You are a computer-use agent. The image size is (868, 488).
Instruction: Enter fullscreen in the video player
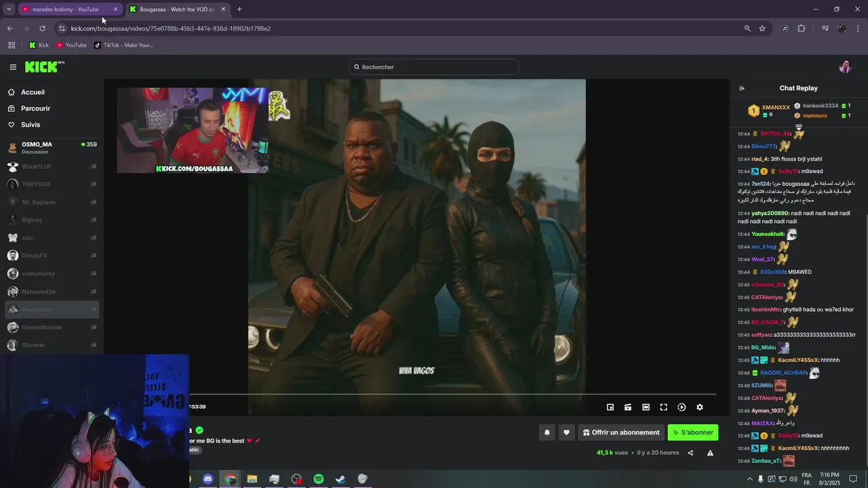(x=664, y=407)
